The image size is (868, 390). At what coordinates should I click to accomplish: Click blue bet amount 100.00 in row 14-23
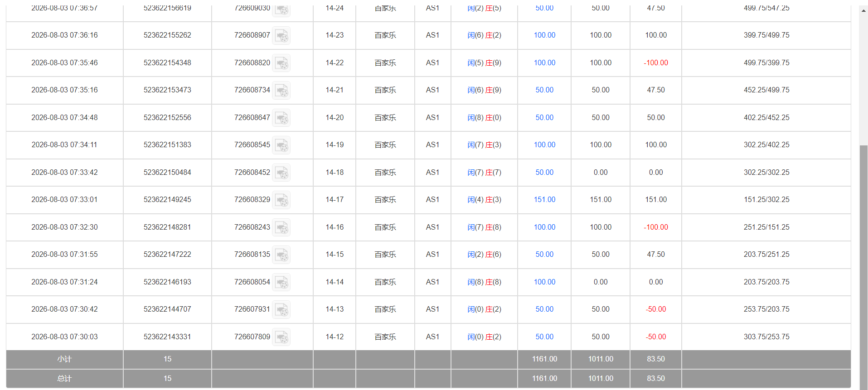click(x=544, y=35)
